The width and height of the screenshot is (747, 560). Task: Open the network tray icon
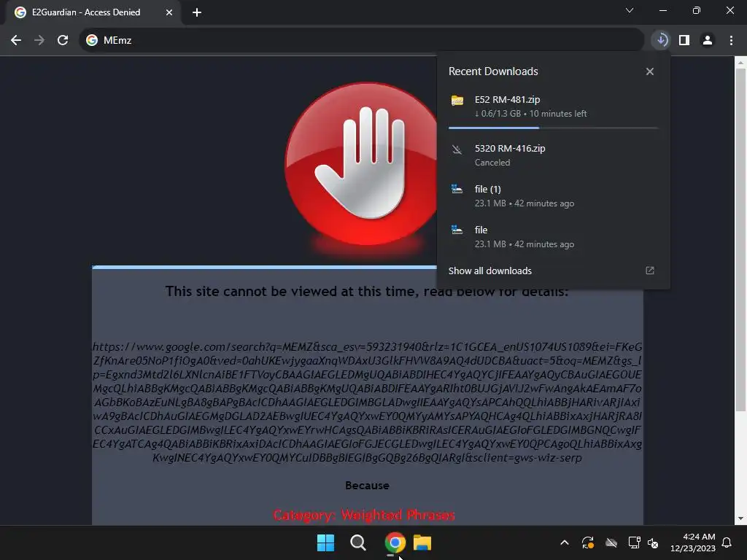tap(634, 542)
